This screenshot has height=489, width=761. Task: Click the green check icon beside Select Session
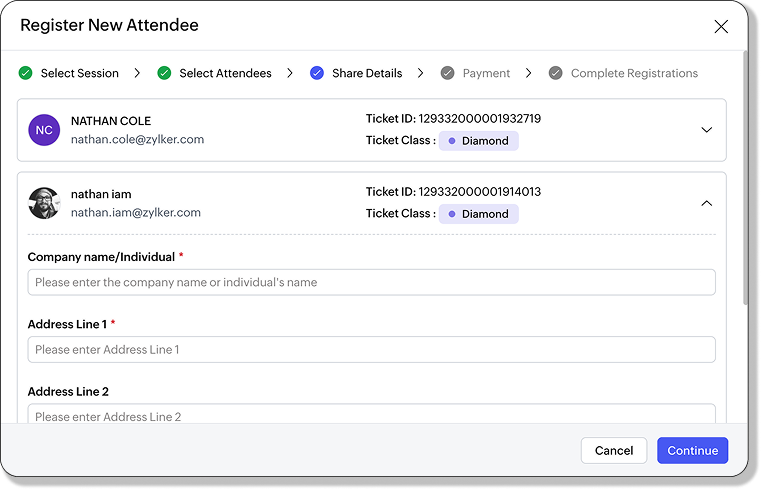(26, 73)
